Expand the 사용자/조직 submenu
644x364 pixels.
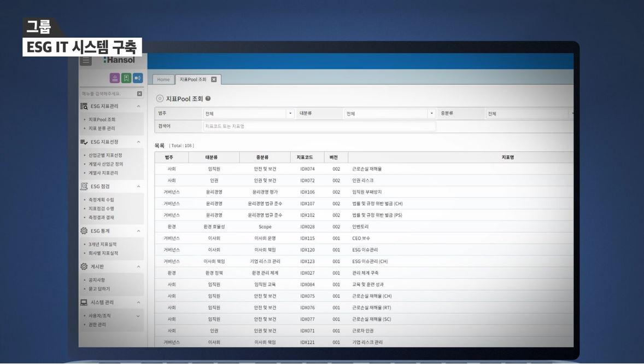click(138, 316)
